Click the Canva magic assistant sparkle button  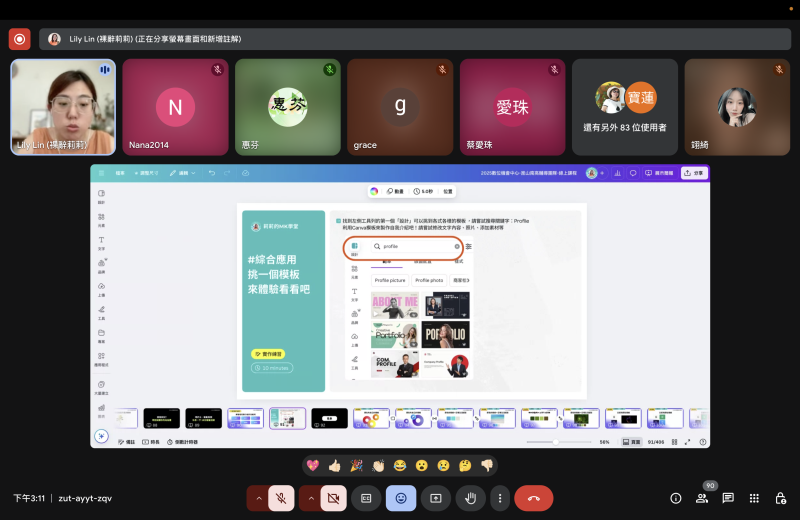tap(101, 436)
